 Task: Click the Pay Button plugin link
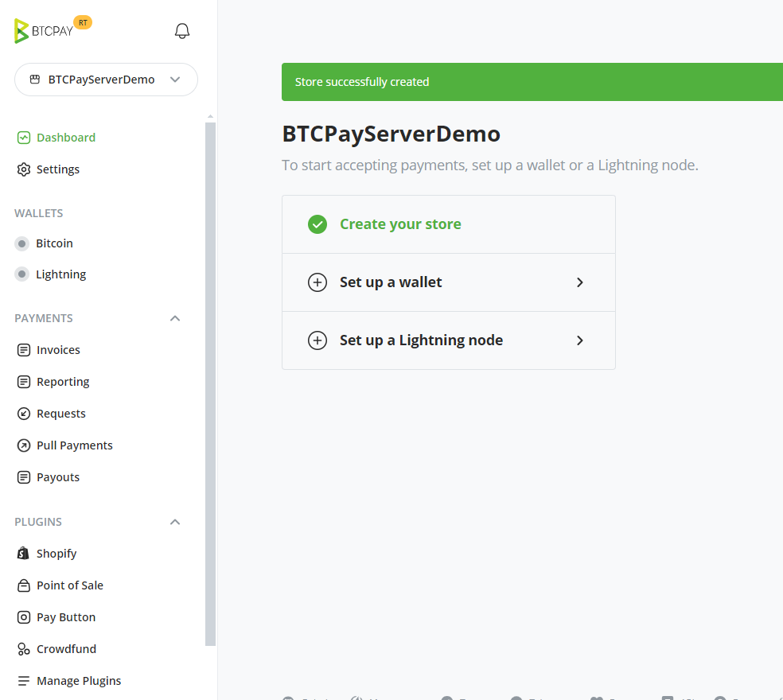(x=66, y=617)
